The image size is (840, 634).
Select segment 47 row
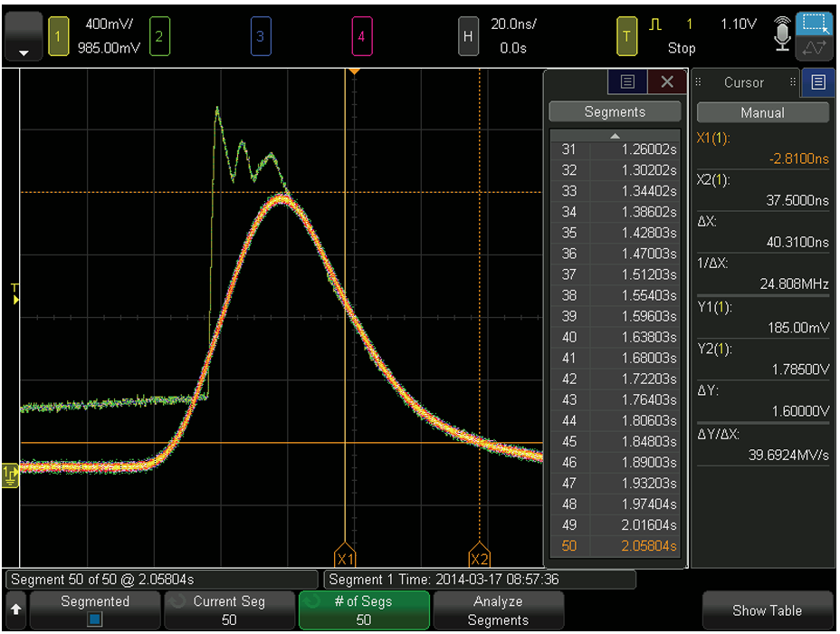tap(615, 484)
